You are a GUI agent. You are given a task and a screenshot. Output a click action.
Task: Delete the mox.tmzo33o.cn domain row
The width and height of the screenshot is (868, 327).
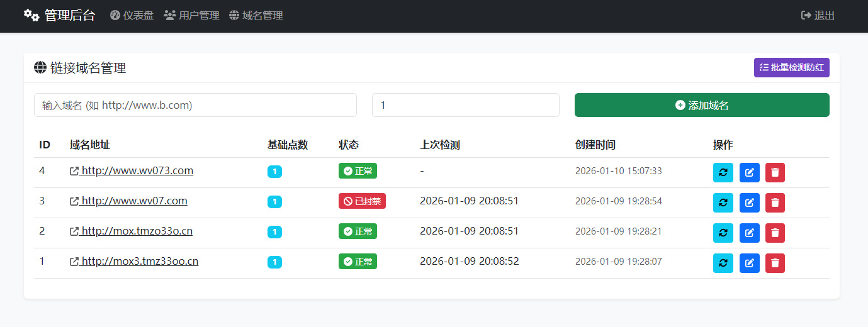(775, 233)
